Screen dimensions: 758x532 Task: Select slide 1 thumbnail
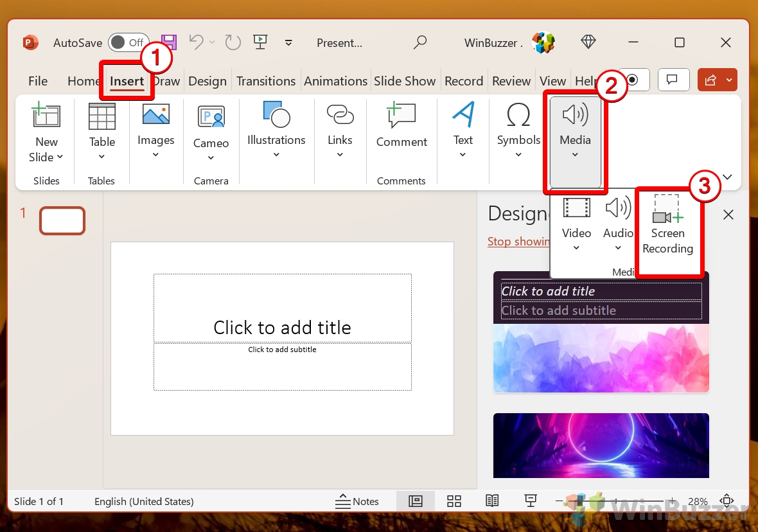[x=62, y=220]
